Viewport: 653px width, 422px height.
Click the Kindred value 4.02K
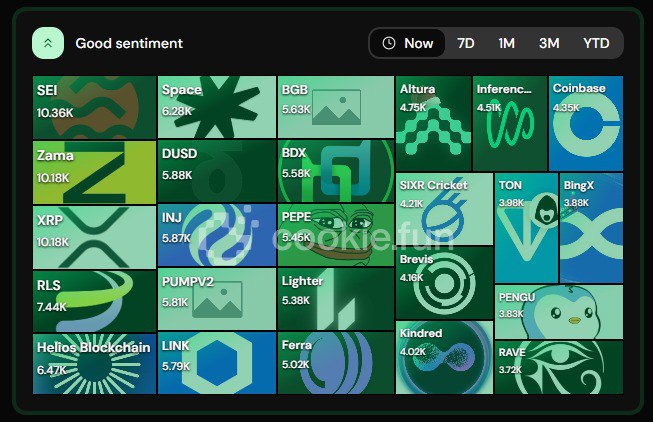413,352
